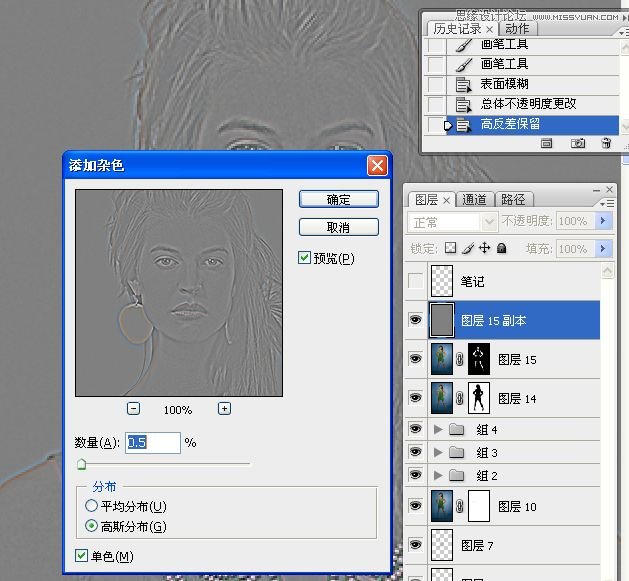Switch to the 动作 tab

coord(517,29)
